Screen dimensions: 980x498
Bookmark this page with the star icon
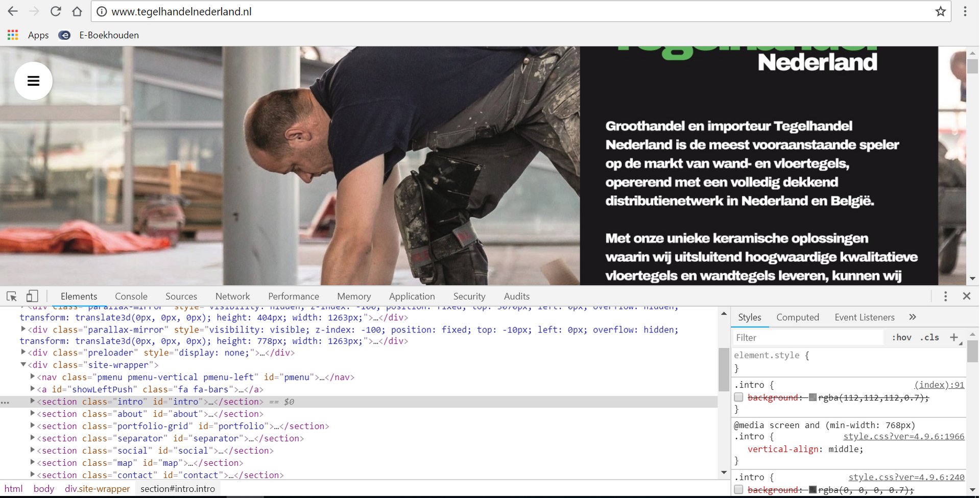940,11
